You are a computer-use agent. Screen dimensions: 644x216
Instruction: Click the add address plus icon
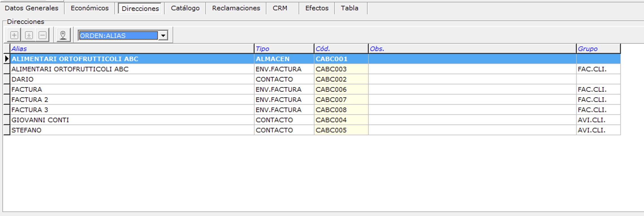tap(14, 35)
